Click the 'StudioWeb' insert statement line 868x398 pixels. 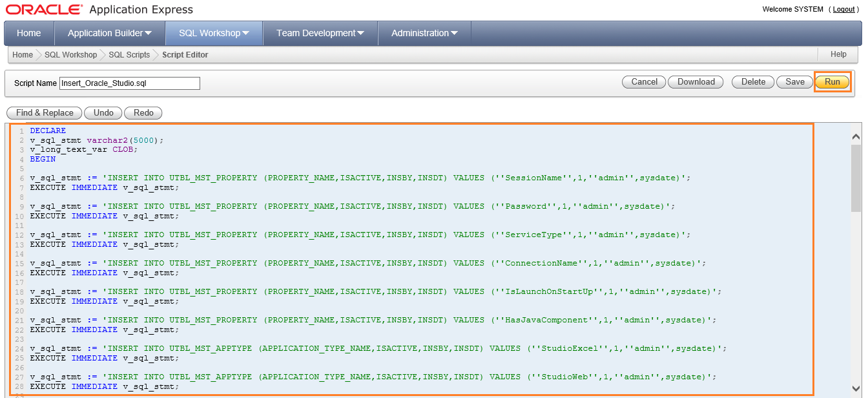tap(373, 377)
